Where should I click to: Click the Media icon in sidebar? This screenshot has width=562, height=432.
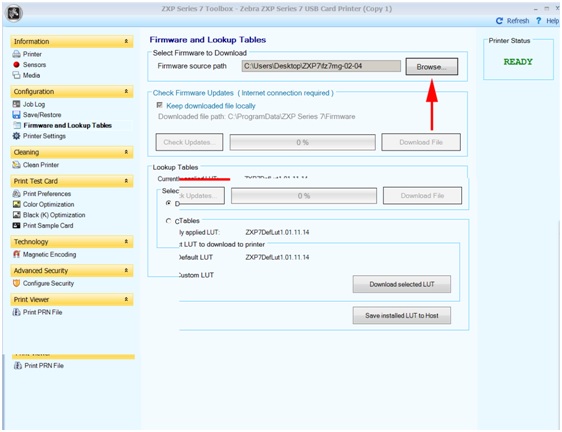point(16,75)
